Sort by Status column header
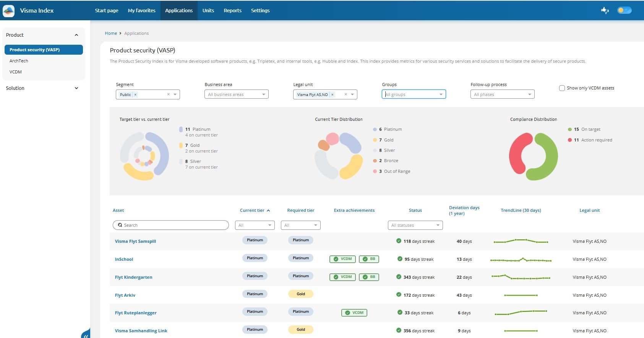The image size is (644, 338). click(x=415, y=210)
